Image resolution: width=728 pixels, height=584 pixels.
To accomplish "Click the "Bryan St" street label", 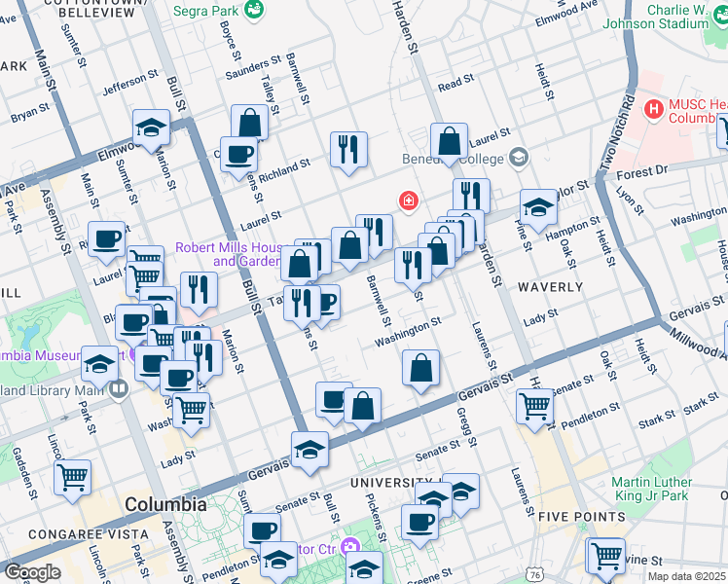I will (x=30, y=113).
